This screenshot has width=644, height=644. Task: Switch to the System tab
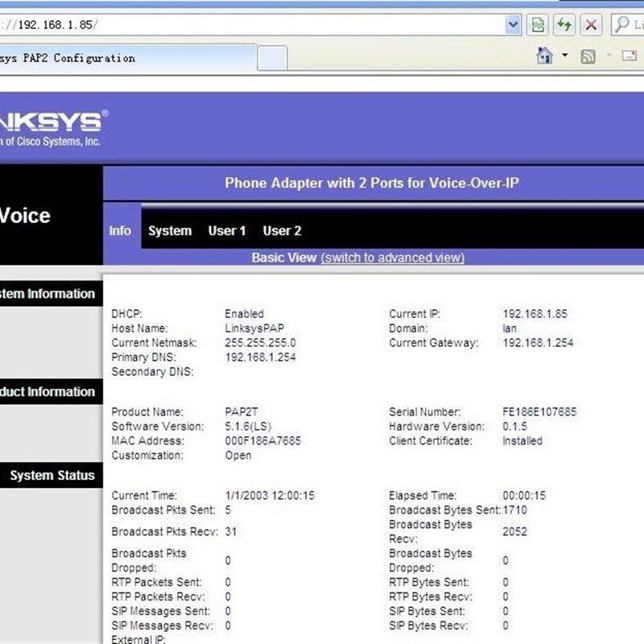coord(169,231)
